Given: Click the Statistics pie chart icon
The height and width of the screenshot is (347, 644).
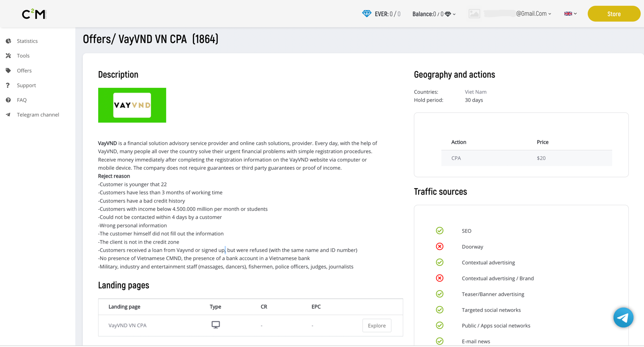Looking at the screenshot, I should (8, 41).
